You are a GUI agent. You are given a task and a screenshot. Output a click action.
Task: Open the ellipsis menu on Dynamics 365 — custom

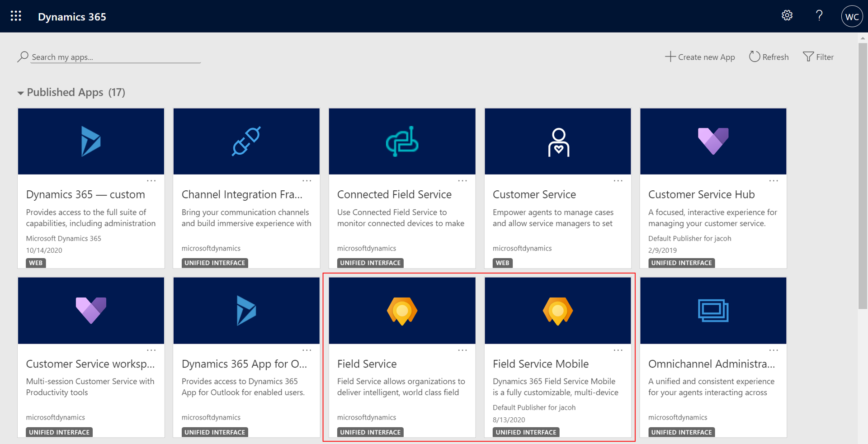coord(151,180)
